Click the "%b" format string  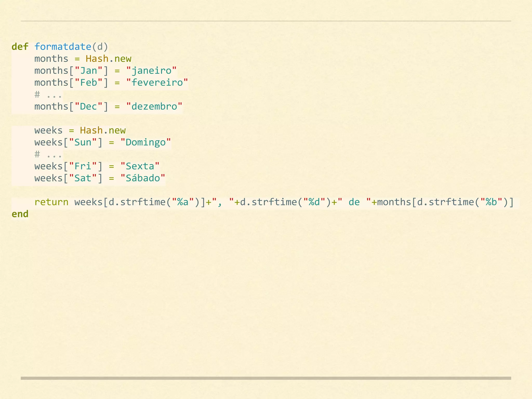point(491,202)
